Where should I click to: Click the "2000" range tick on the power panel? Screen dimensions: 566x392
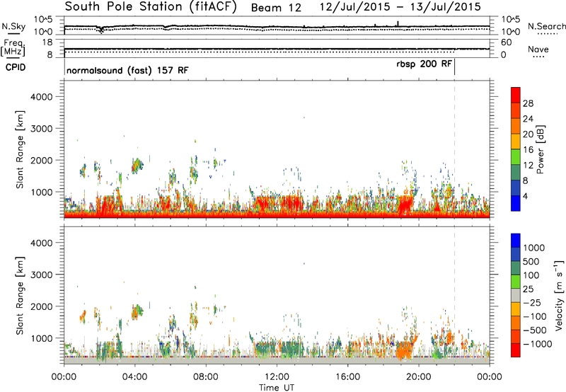[42, 160]
